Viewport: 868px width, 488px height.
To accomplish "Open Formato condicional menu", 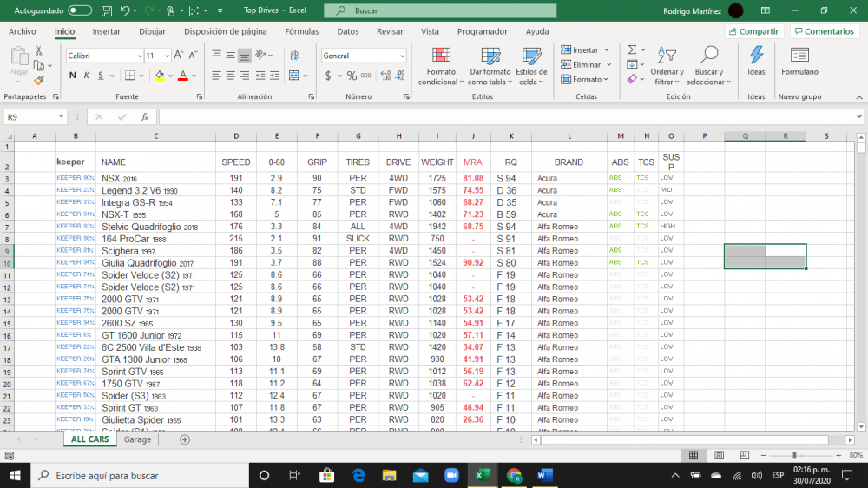I will [441, 67].
